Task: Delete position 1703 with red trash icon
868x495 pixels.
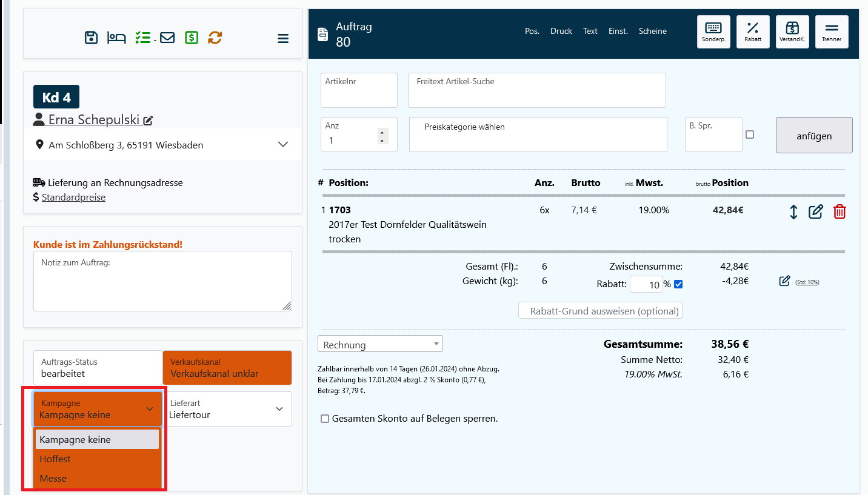Action: coord(840,211)
